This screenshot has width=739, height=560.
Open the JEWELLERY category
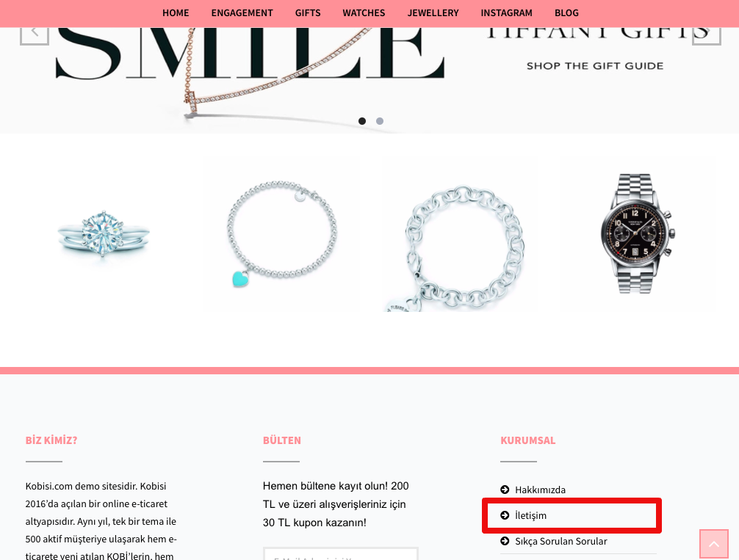[x=433, y=12]
